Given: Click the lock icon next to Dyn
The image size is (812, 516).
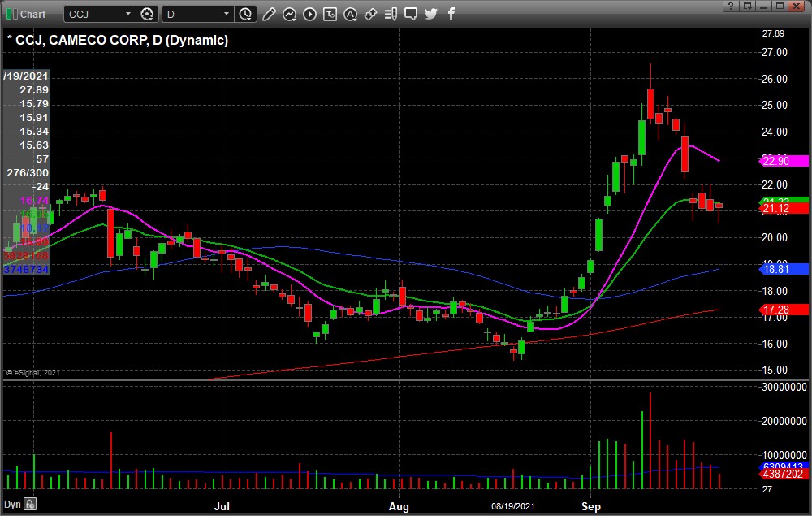Looking at the screenshot, I should click(x=30, y=504).
